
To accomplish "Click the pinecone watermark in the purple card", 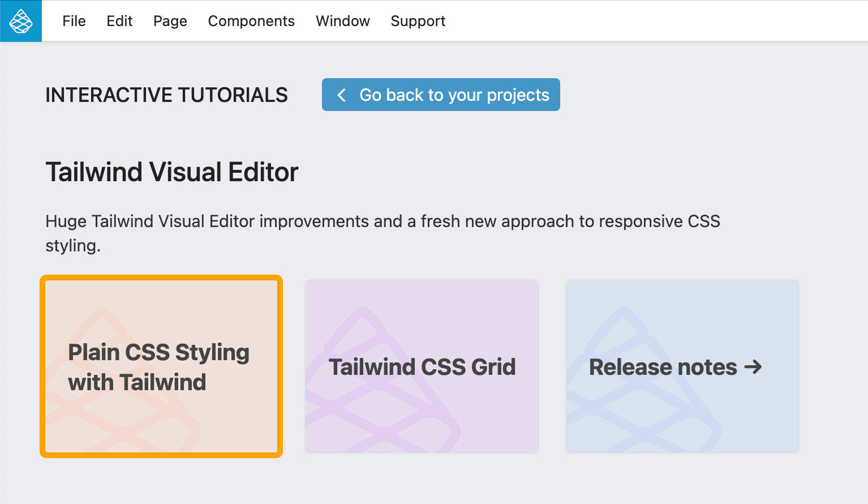I will 383,381.
